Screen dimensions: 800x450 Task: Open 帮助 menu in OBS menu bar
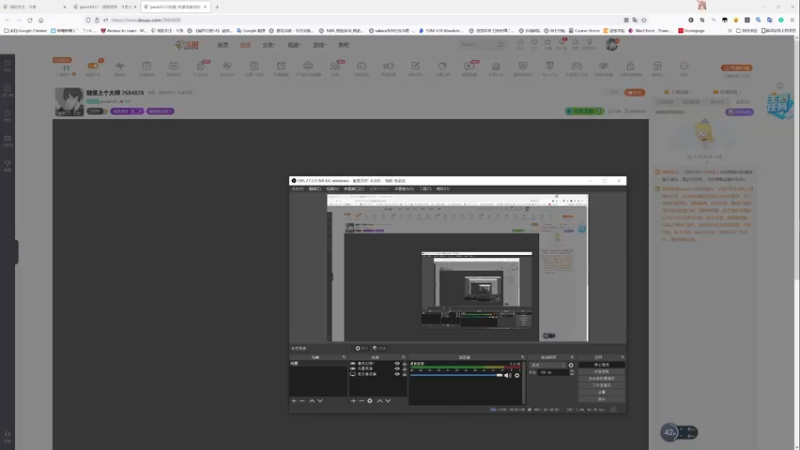[443, 189]
